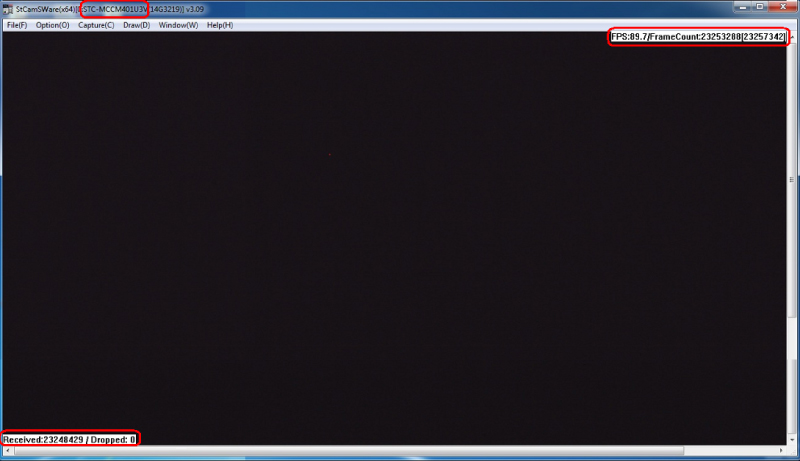Click the vertical scrollbar down arrow
Viewport: 800px width, 461px height.
pos(793,441)
